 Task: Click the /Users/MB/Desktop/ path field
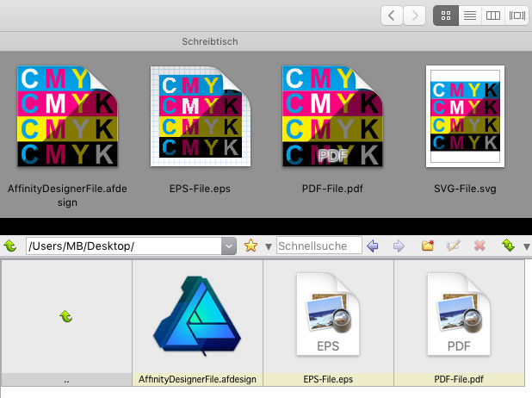coord(124,246)
